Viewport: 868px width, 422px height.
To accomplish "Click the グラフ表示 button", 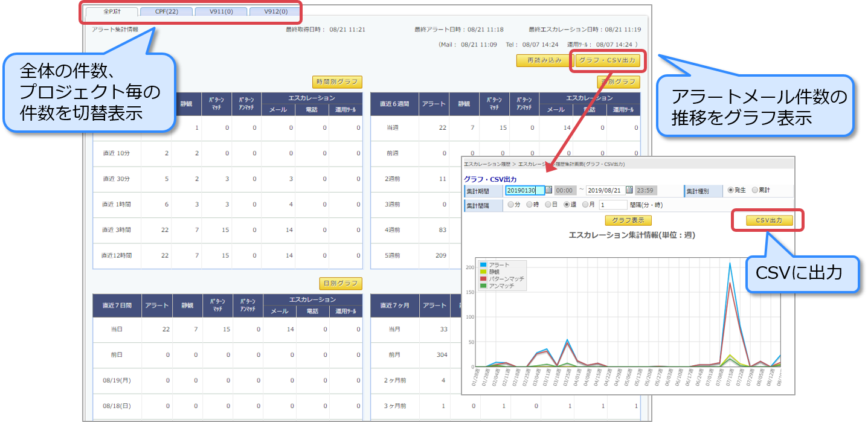I will 628,220.
